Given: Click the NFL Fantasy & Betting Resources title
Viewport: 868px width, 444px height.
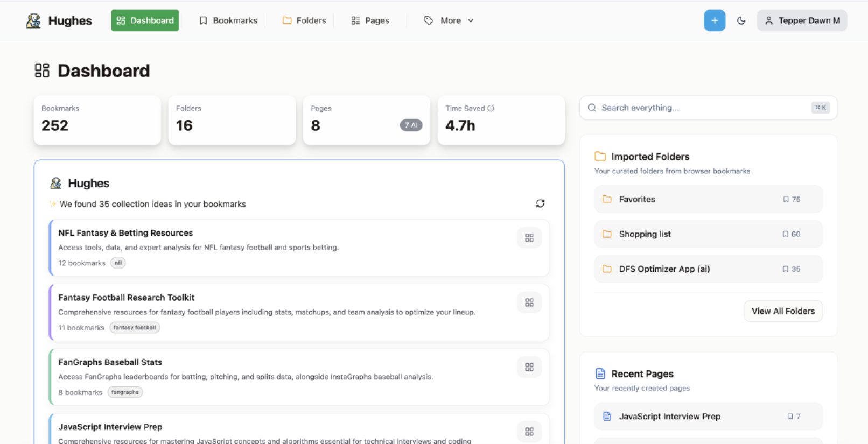Looking at the screenshot, I should pyautogui.click(x=125, y=233).
